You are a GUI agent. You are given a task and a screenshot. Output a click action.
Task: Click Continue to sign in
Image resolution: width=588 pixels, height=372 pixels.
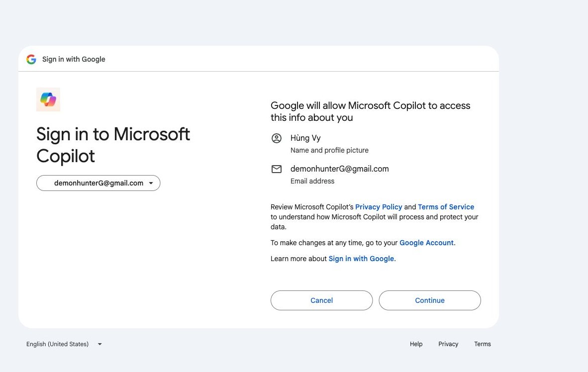point(430,300)
